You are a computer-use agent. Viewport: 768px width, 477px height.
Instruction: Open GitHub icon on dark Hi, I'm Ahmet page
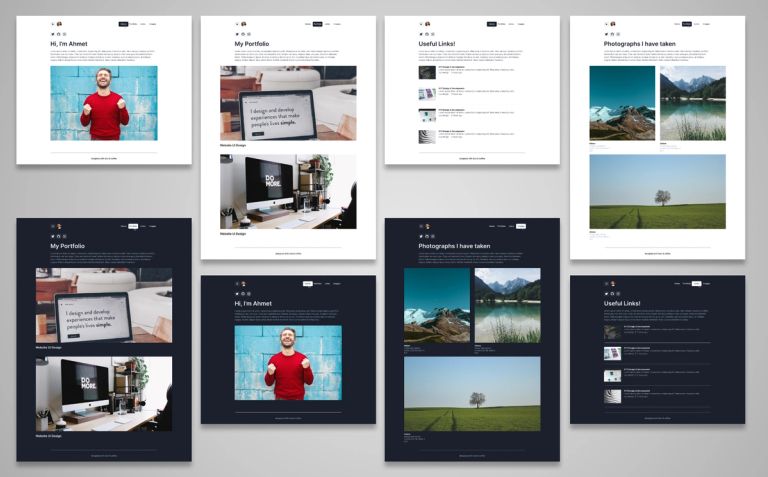point(243,294)
